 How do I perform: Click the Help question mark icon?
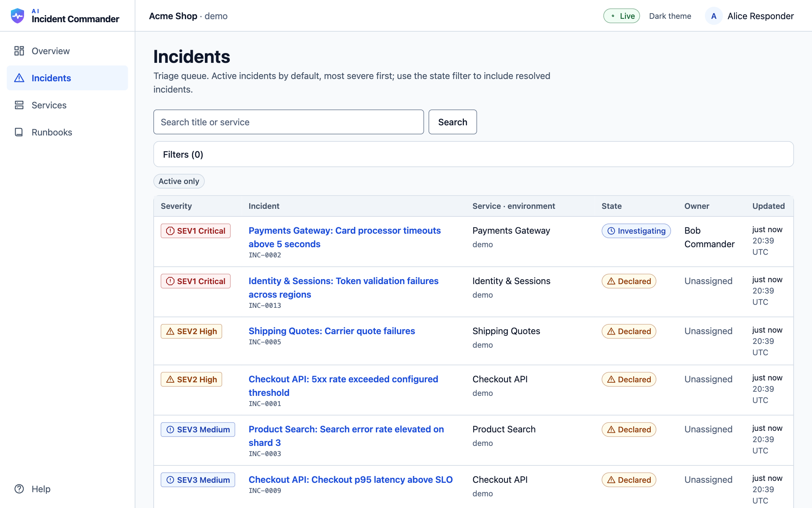click(x=19, y=489)
